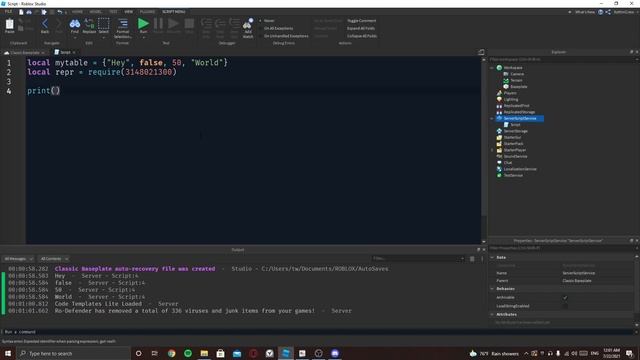Click the Paste clipboard icon
Screen dimensions: 640x360
click(x=9, y=25)
